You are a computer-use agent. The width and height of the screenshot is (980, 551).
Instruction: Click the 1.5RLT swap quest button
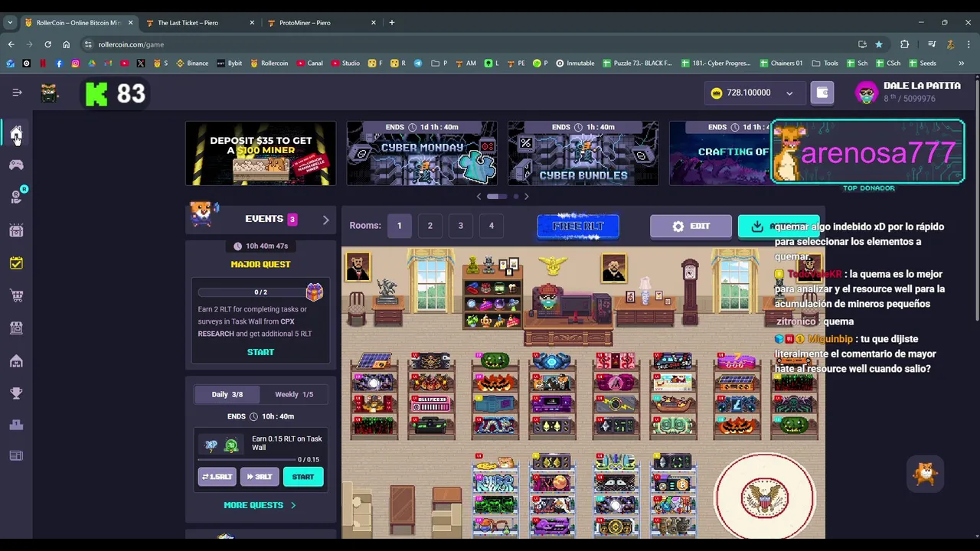[217, 477]
